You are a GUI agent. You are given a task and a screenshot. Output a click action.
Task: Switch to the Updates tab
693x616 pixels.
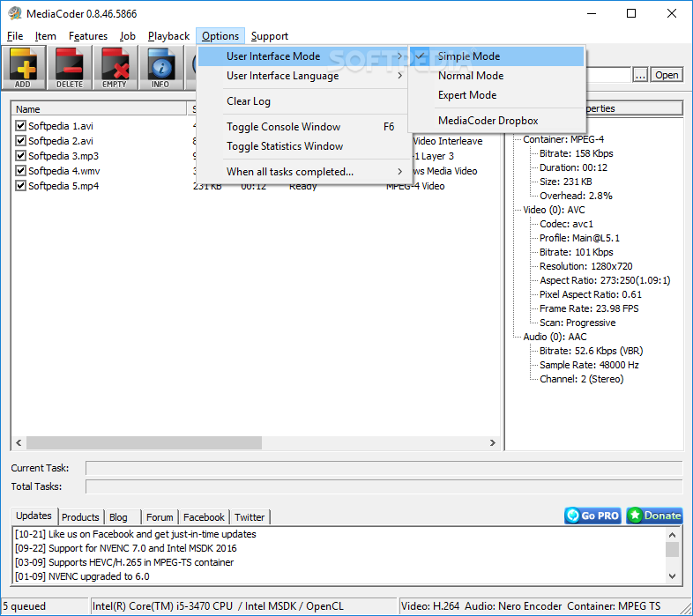pyautogui.click(x=34, y=516)
